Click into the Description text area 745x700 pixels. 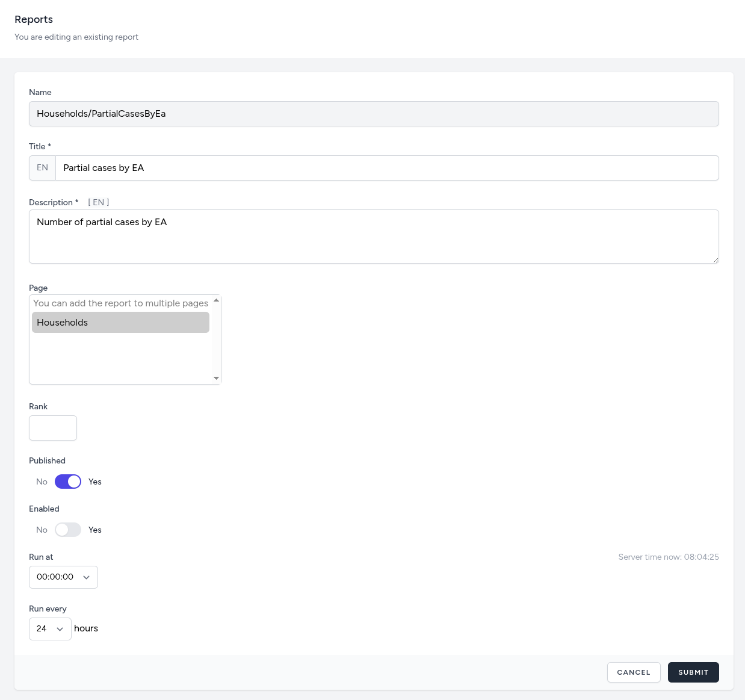click(373, 236)
